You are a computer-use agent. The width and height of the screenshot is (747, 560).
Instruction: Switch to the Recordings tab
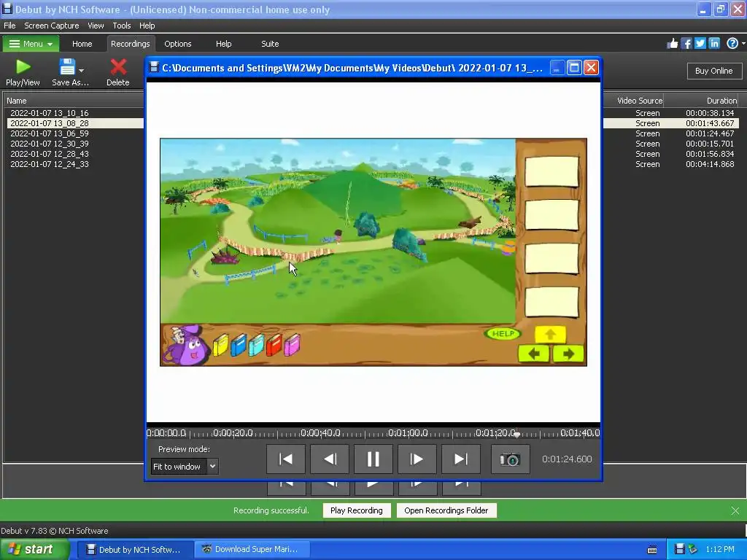(x=130, y=44)
